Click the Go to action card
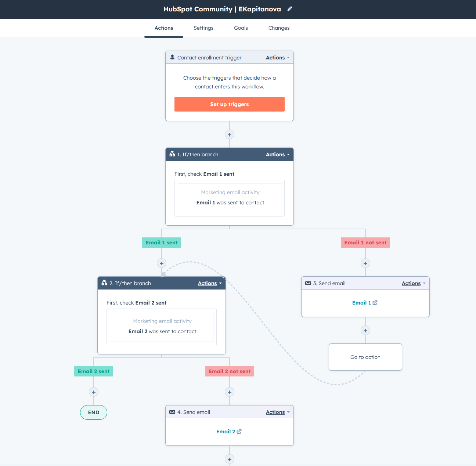 pyautogui.click(x=365, y=357)
